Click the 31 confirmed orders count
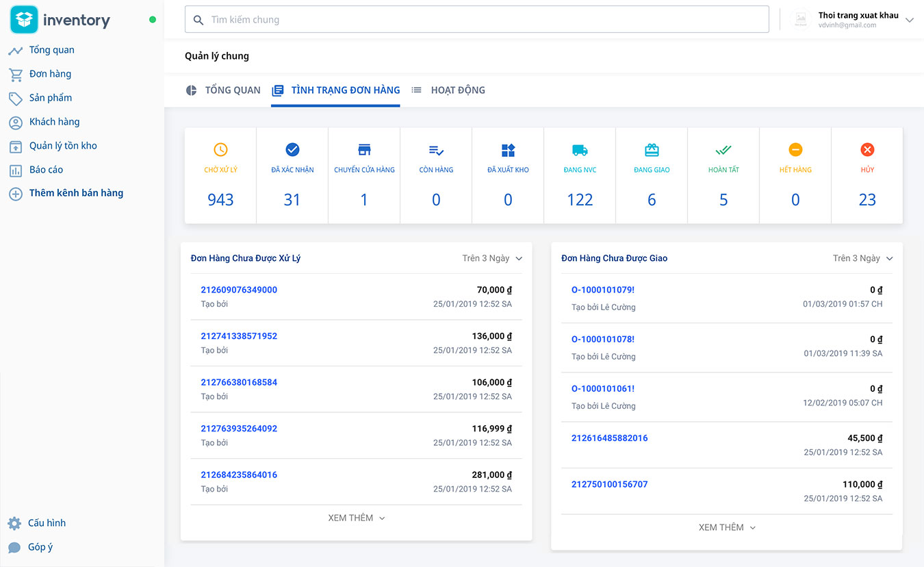 (292, 200)
